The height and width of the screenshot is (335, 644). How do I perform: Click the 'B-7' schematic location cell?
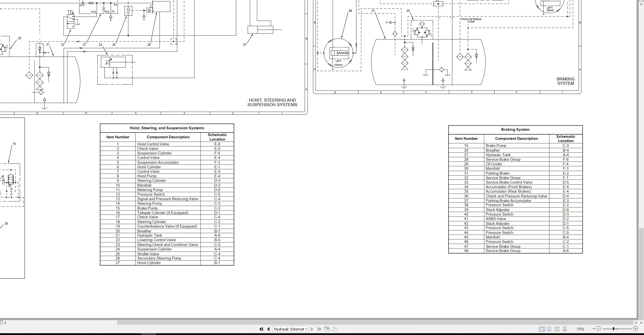[217, 231]
